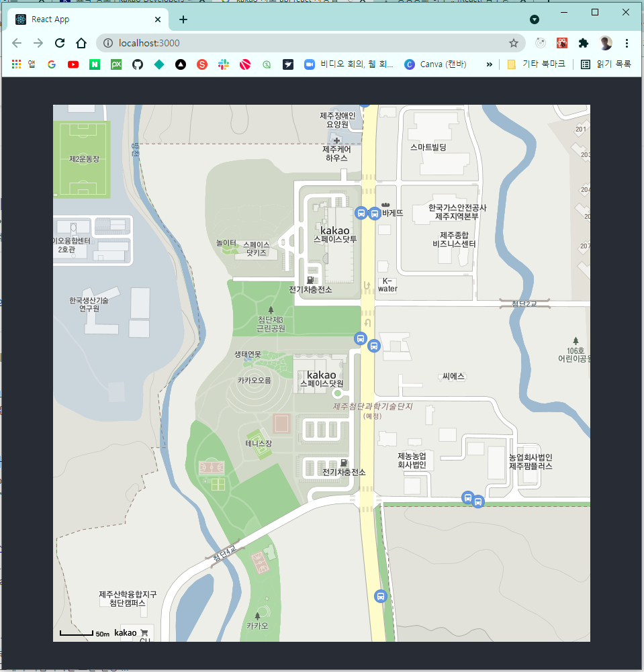Click the 제주산학융합지구 첨단캠퍼스 label
The width and height of the screenshot is (644, 672).
pos(128,598)
